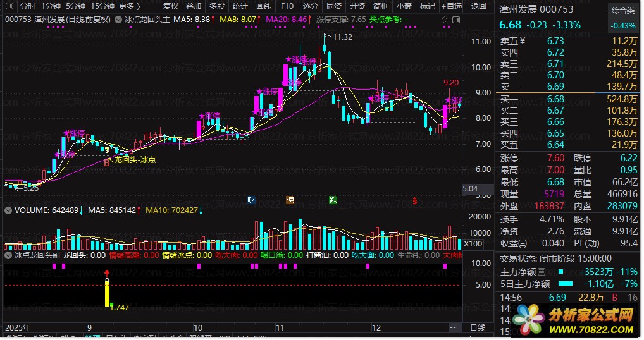Open 逐分 tick-by-minute view
Image resolution: width=644 pixels, height=340 pixels.
pyautogui.click(x=311, y=6)
